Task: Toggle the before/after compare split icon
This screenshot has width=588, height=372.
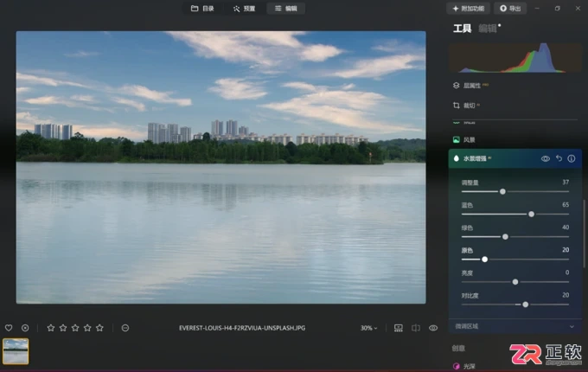Action: tap(416, 328)
